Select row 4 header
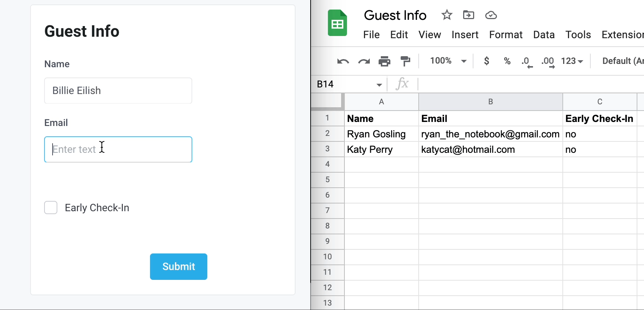 pyautogui.click(x=327, y=165)
